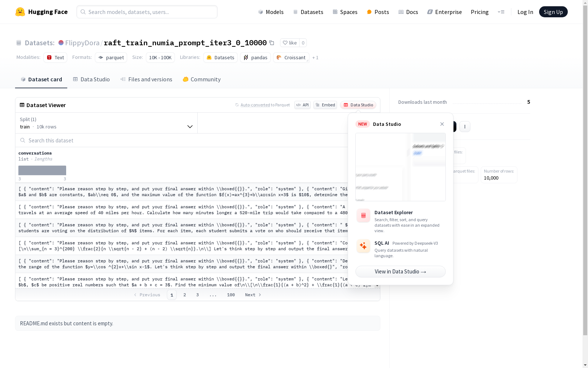Click the like count 0

click(x=303, y=43)
